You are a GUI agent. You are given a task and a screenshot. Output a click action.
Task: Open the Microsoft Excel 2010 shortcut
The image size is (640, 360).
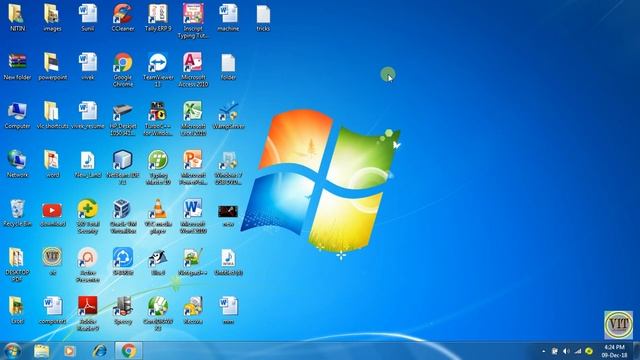pyautogui.click(x=193, y=118)
